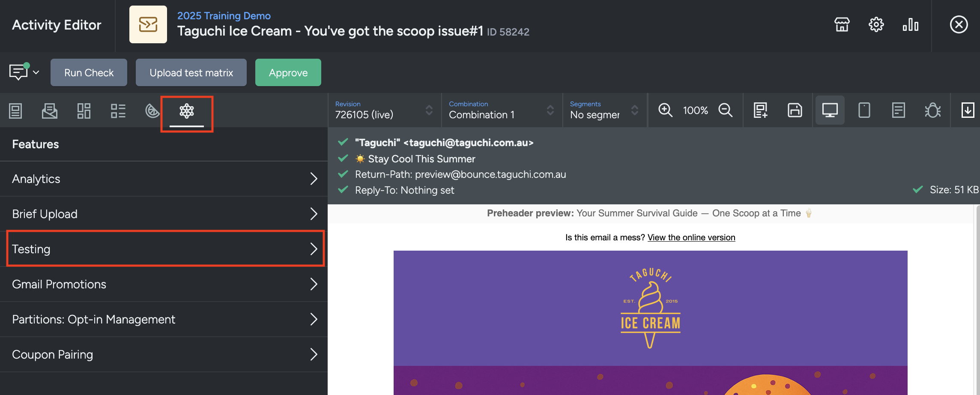Open the bar chart reports icon
This screenshot has width=980, height=395.
pyautogui.click(x=910, y=25)
